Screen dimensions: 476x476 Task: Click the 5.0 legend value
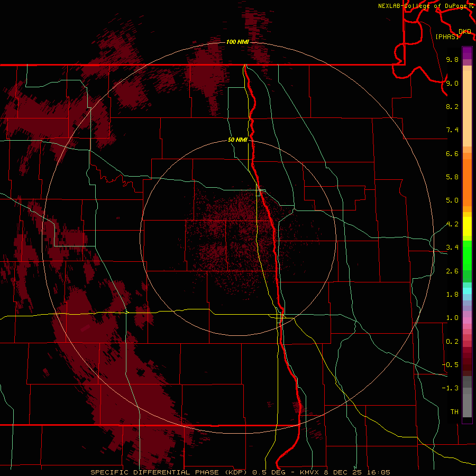point(452,200)
